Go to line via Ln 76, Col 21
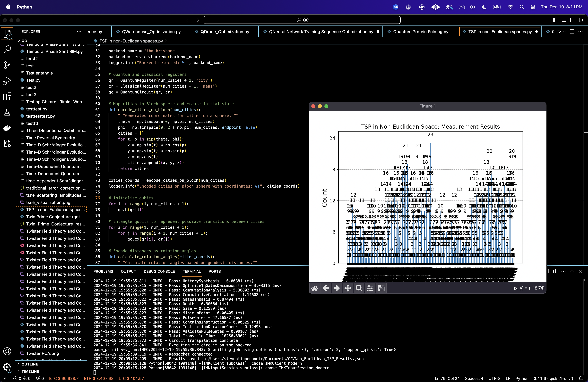 [x=447, y=378]
